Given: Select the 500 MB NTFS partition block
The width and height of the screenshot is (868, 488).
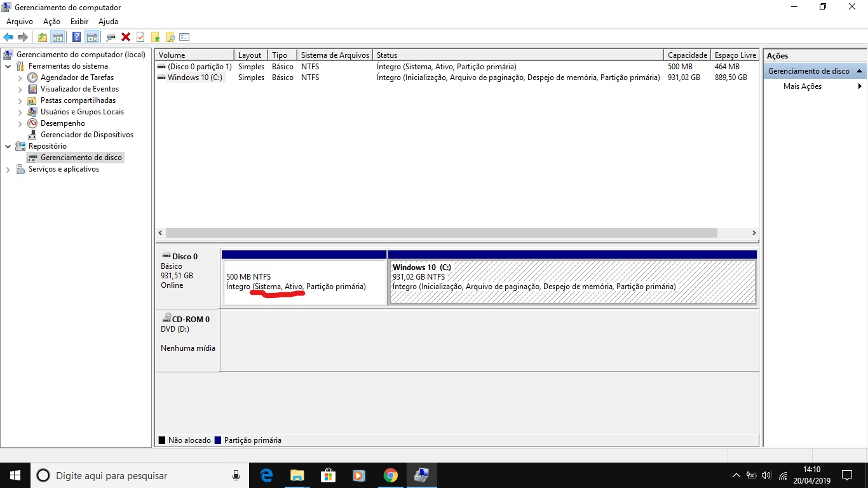Looking at the screenshot, I should (x=304, y=282).
